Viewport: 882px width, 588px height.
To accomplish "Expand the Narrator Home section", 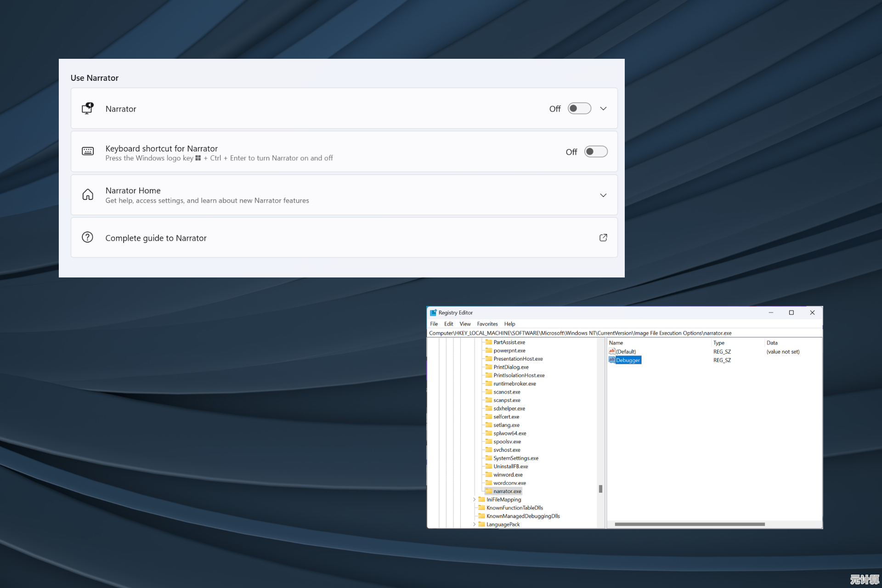I will [603, 195].
